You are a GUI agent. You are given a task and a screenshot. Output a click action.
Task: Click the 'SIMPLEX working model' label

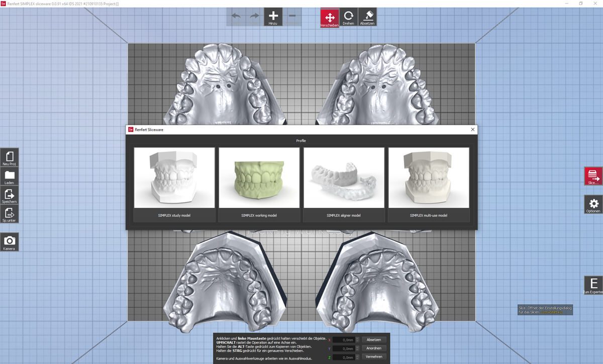[x=259, y=215]
